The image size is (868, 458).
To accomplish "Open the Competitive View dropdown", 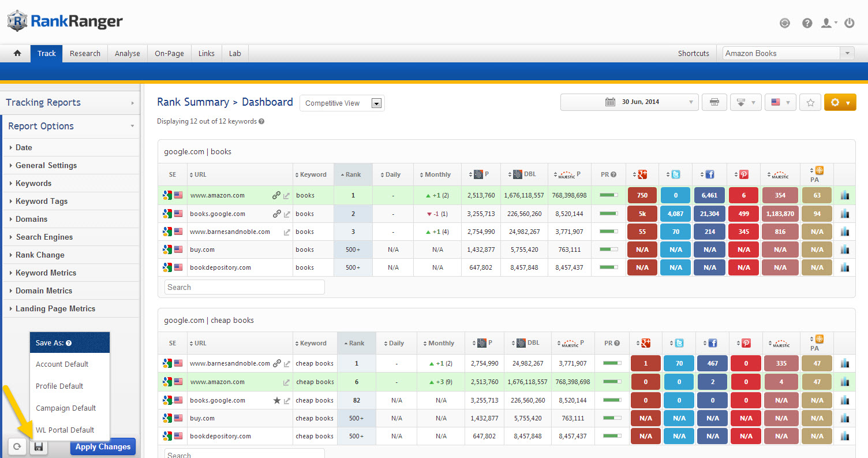I will [342, 103].
